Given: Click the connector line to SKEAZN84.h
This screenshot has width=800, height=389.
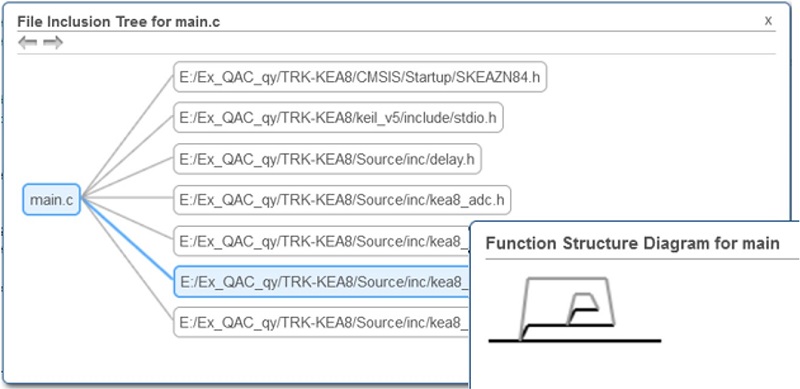Looking at the screenshot, I should 128,137.
